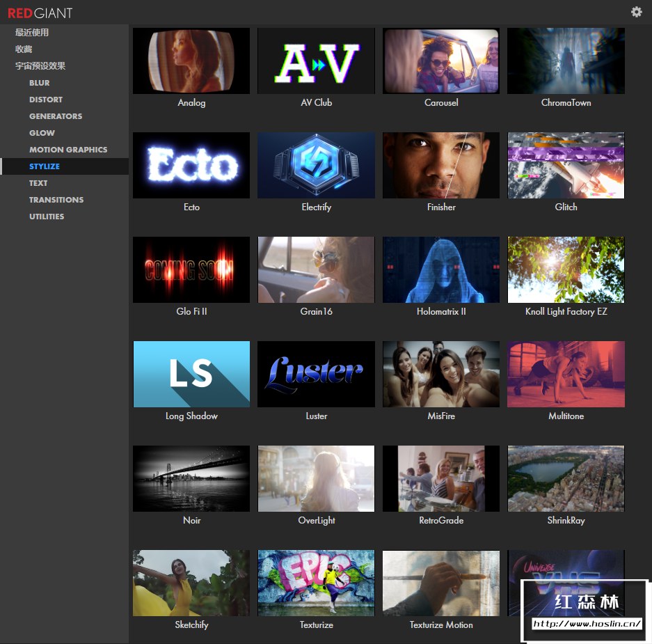Viewport: 652px width, 644px height.
Task: Click the ShrinkRay label text
Action: click(x=566, y=521)
